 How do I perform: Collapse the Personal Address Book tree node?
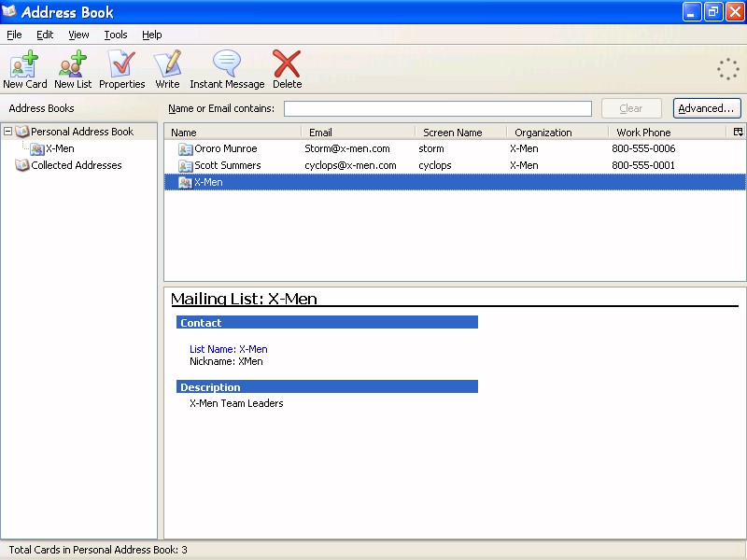7,131
